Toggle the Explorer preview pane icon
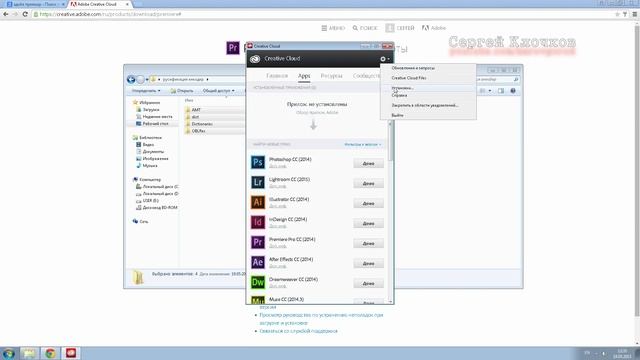The height and width of the screenshot is (360, 640). point(501,91)
